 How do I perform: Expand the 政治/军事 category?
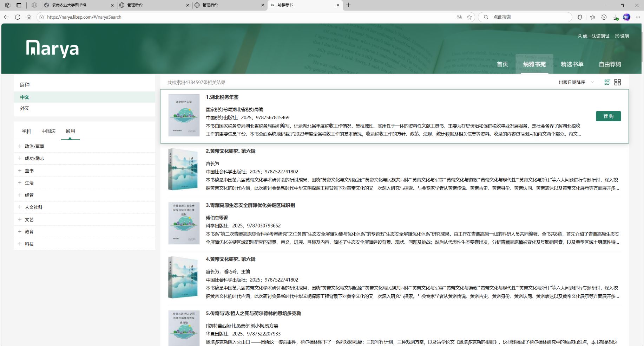tap(20, 146)
